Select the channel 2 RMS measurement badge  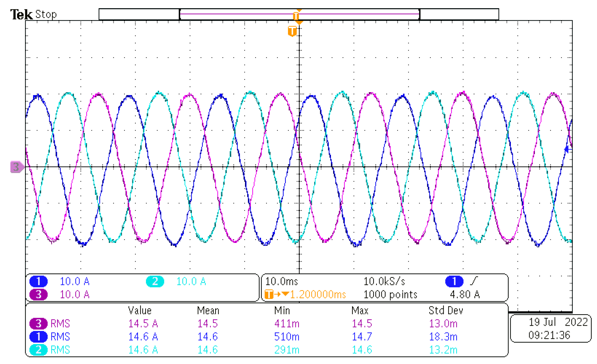click(38, 350)
